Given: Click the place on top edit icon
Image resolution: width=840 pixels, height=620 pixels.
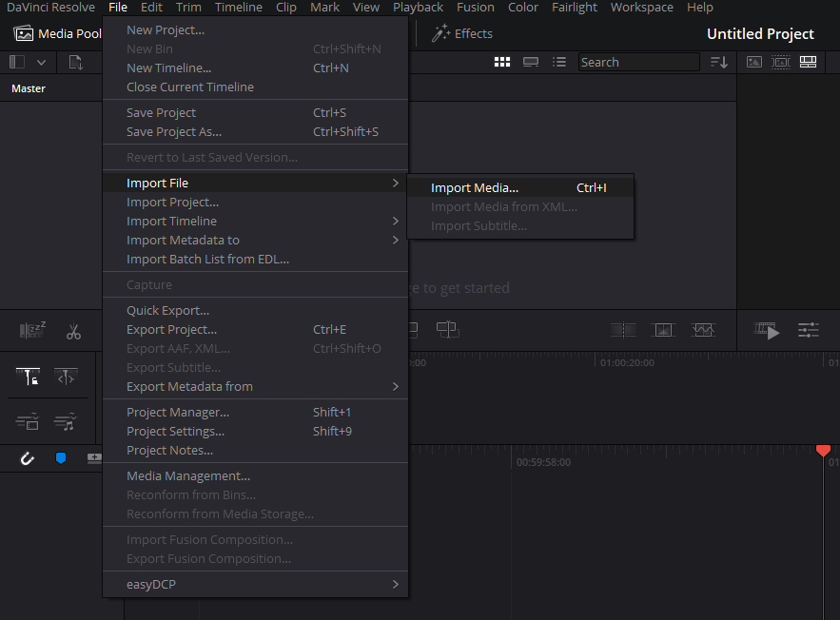Looking at the screenshot, I should click(448, 330).
